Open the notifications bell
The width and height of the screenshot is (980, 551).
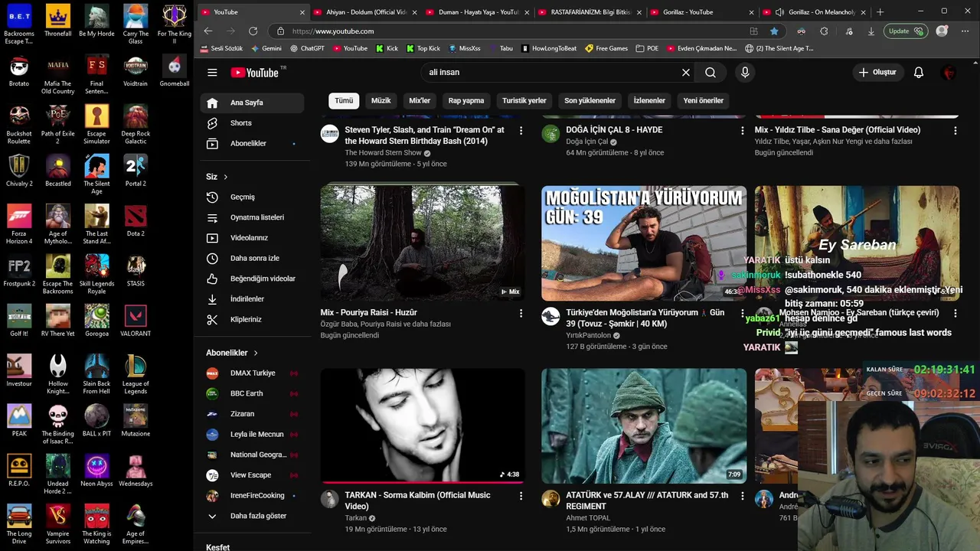(919, 72)
